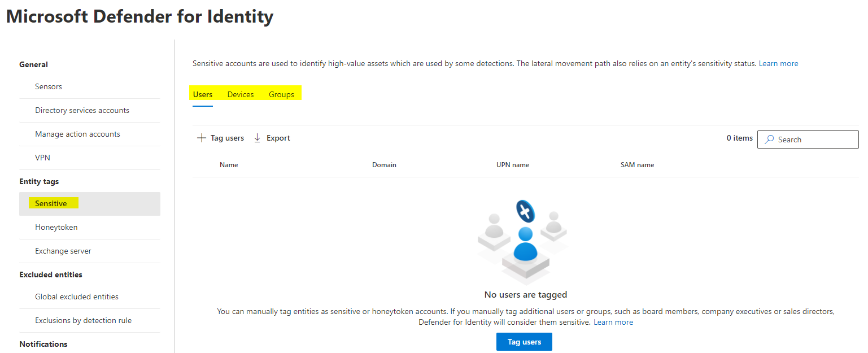Viewport: 868px width, 353px height.
Task: Focus the Search input field
Action: (x=808, y=140)
